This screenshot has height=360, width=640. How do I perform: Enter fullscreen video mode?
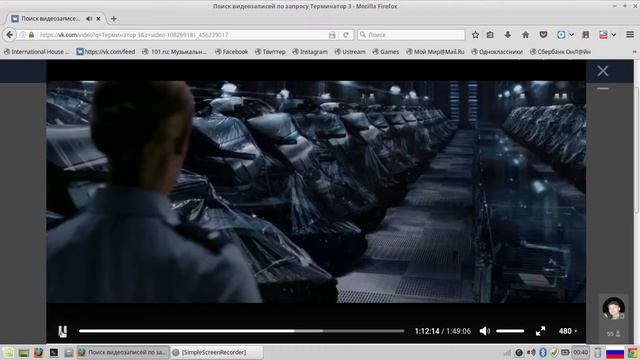tap(540, 331)
